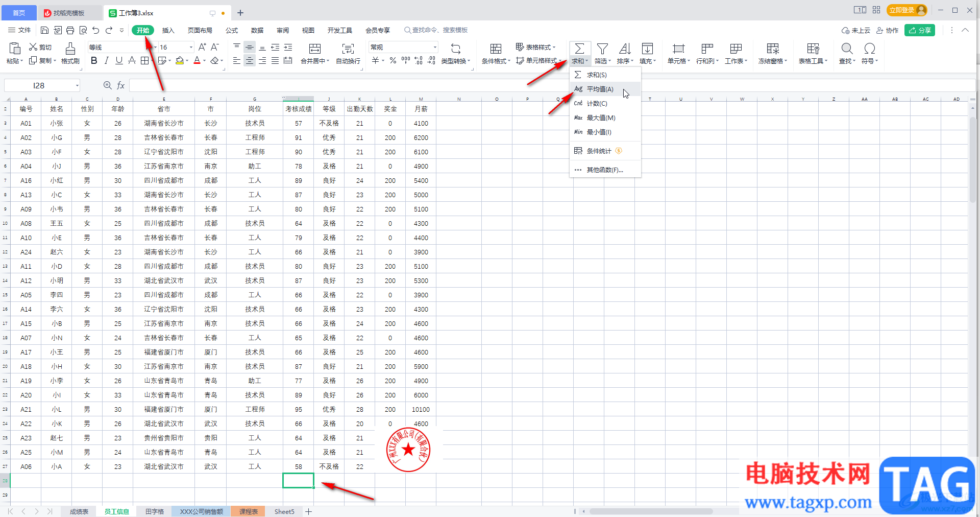
Task: Open the Formulas (公式) ribbon tab
Action: pyautogui.click(x=232, y=30)
